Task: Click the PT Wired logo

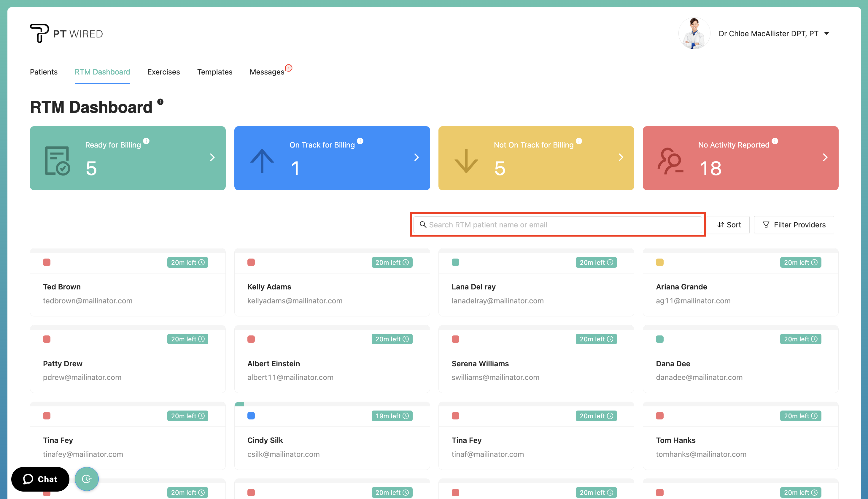Action: [66, 33]
